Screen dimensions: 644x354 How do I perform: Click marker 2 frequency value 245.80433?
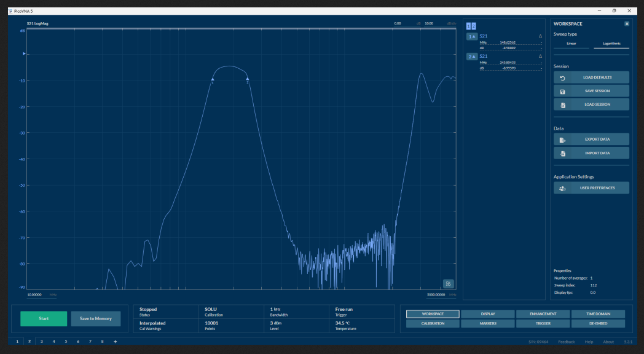pos(508,63)
